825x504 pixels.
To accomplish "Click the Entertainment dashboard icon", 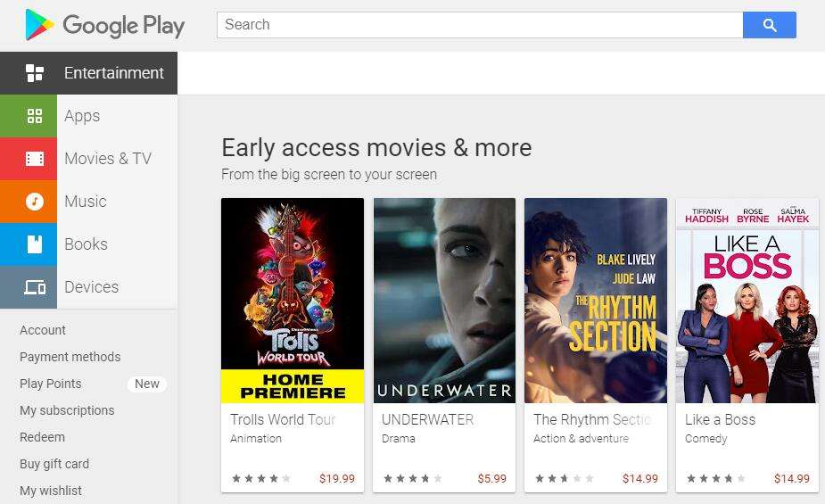I will (35, 73).
